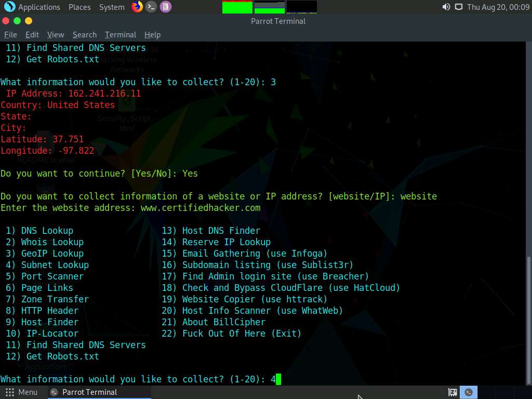532x399 pixels.
Task: Click the 'Longitude: -97.822' line
Action: pos(47,151)
